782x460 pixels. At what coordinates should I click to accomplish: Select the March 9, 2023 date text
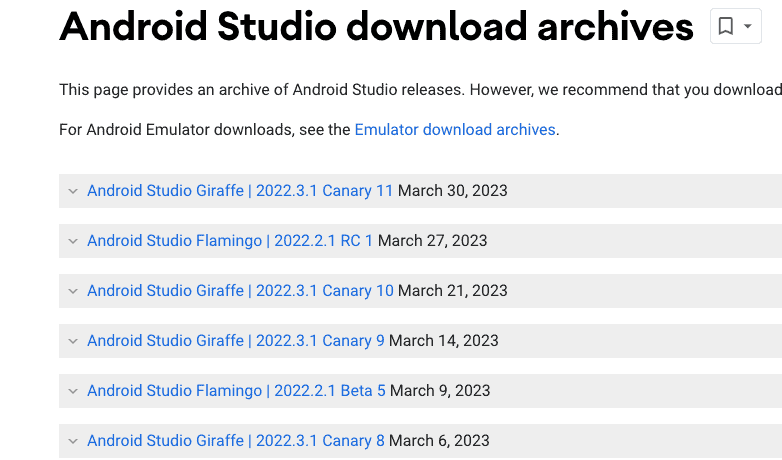pyautogui.click(x=440, y=391)
